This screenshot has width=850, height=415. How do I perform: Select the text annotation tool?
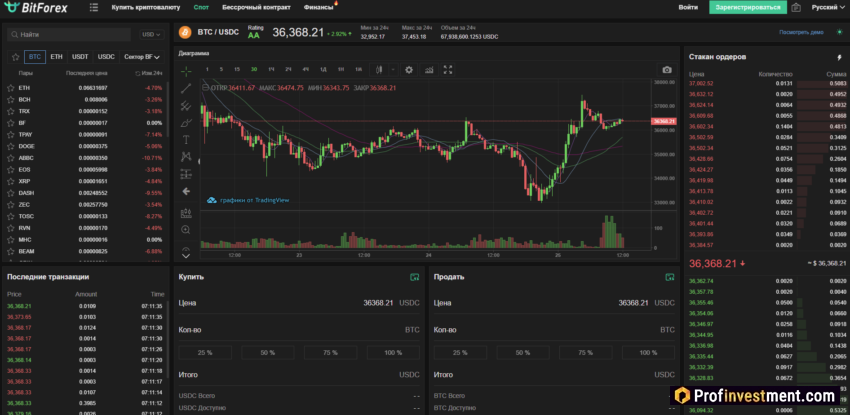click(186, 140)
